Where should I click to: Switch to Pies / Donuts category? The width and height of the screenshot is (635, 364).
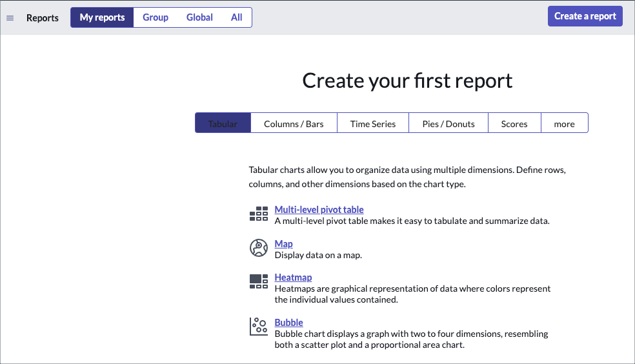(449, 123)
